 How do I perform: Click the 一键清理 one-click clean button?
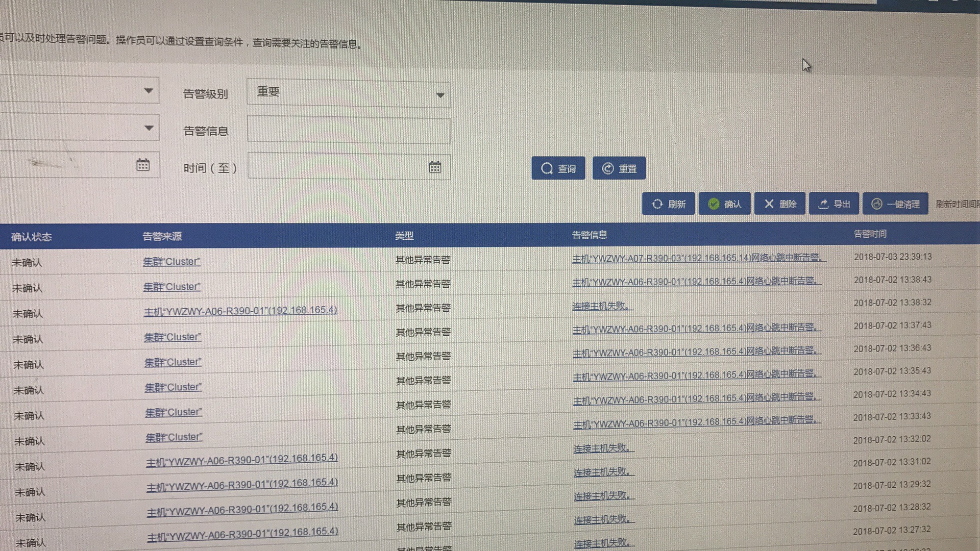[895, 204]
